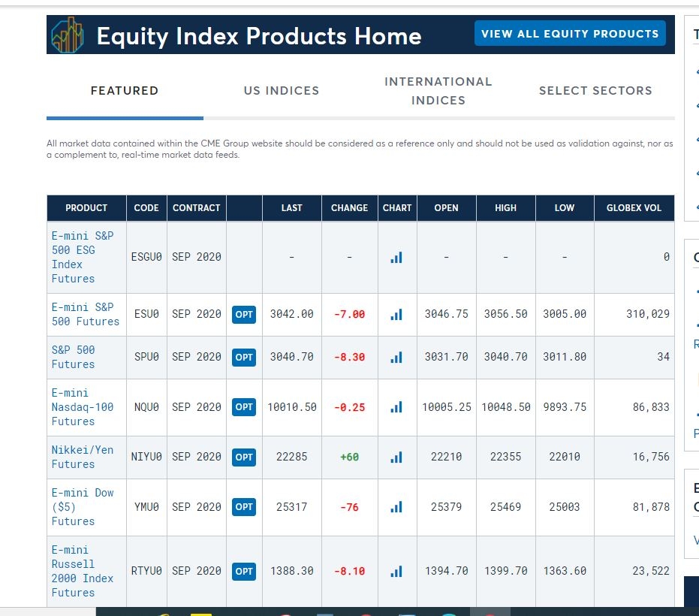Select the Featured tab
The width and height of the screenshot is (699, 616).
tap(125, 91)
